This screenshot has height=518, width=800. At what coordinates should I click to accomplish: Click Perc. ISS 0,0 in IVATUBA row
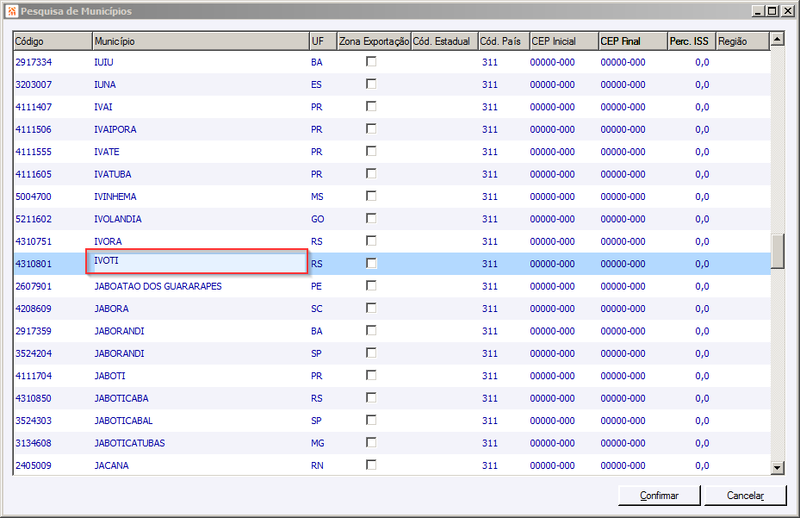point(702,174)
